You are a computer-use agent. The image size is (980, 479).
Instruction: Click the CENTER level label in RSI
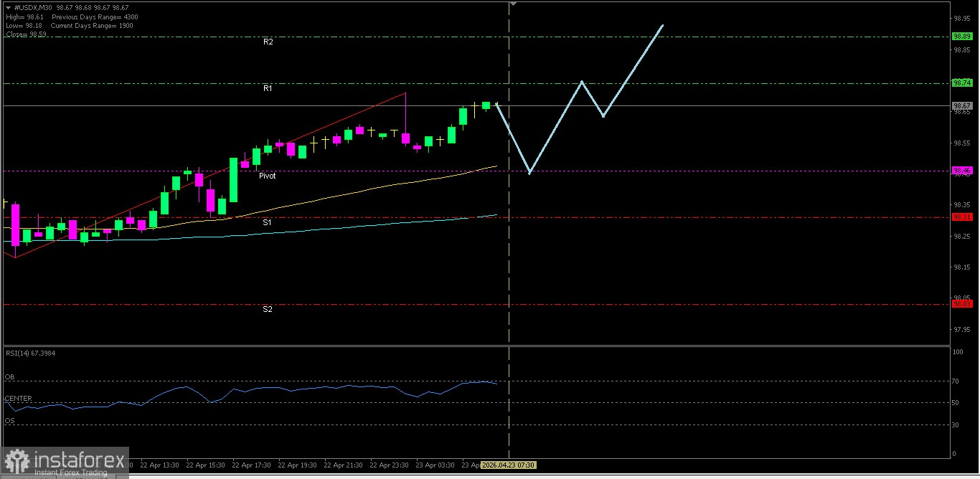[18, 398]
